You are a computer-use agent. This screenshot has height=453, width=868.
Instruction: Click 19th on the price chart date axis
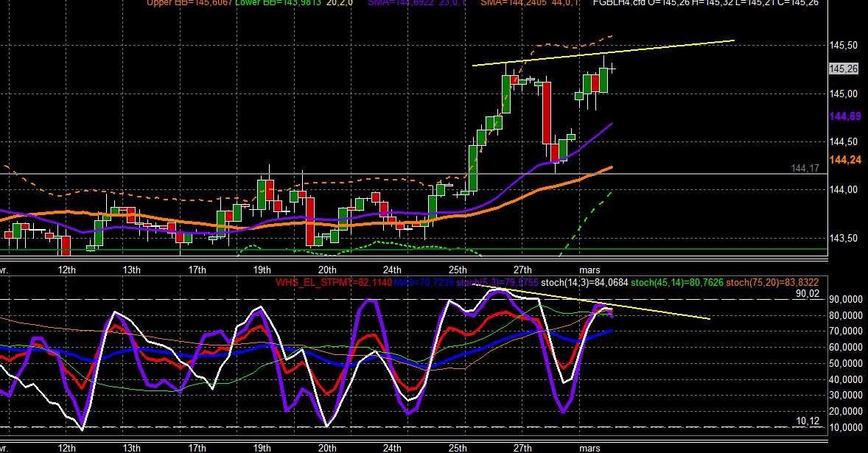point(262,270)
